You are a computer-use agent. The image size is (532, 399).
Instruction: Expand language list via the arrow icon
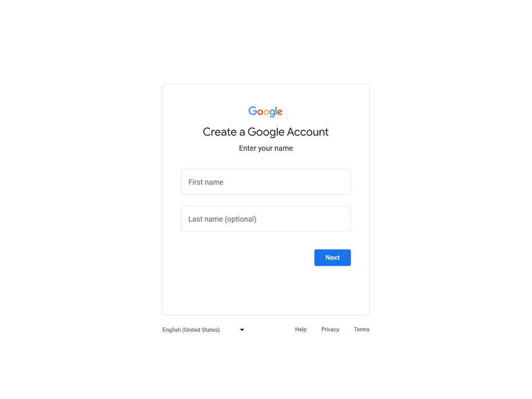pyautogui.click(x=242, y=330)
